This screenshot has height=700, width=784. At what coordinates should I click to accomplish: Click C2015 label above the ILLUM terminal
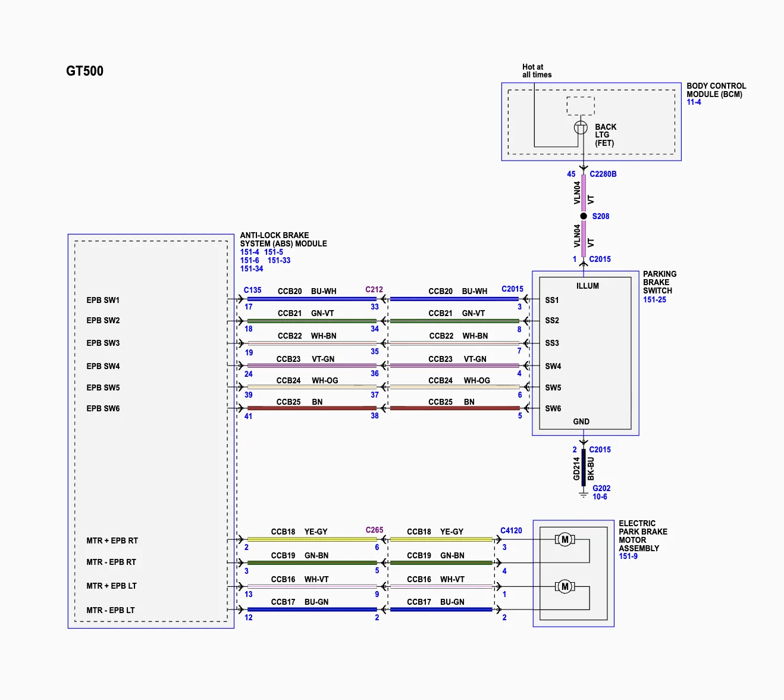[x=600, y=260]
